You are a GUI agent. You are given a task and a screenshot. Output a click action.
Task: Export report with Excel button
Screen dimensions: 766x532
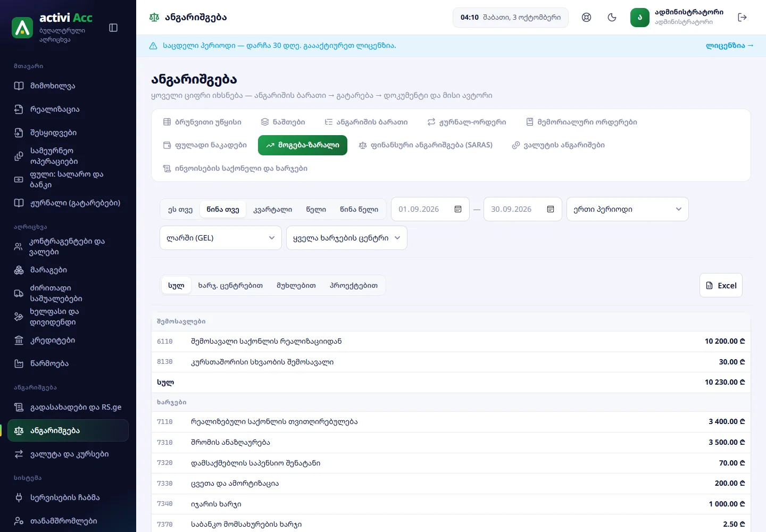tap(721, 285)
